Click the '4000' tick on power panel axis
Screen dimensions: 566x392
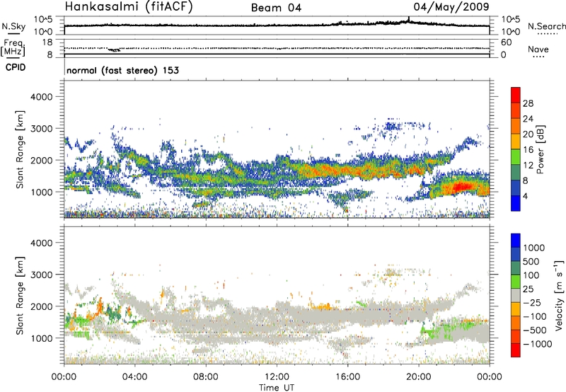pos(41,97)
